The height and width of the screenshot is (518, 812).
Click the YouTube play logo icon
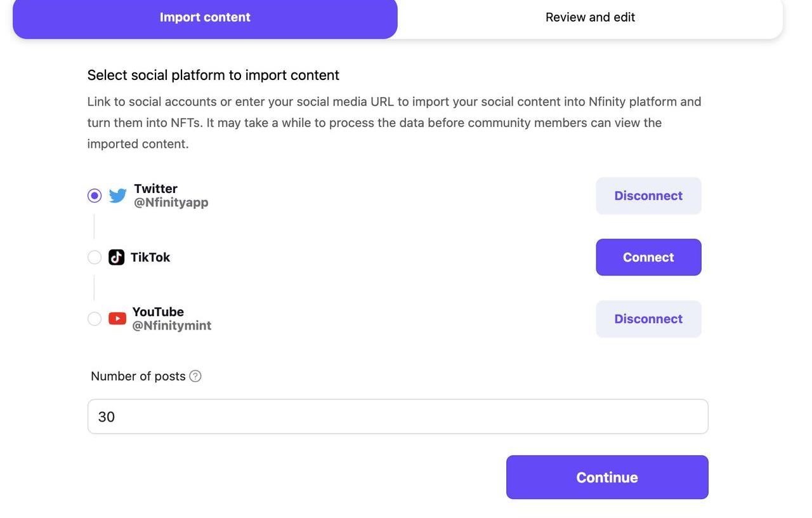(x=117, y=319)
